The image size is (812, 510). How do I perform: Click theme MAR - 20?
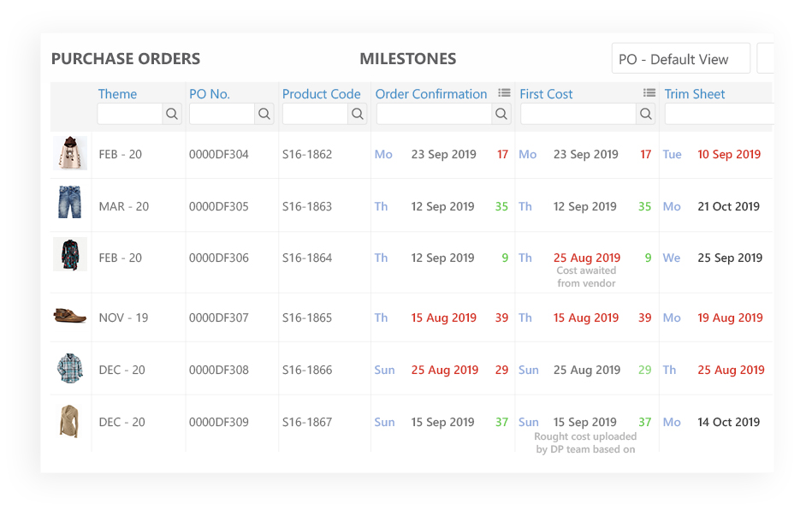(124, 206)
